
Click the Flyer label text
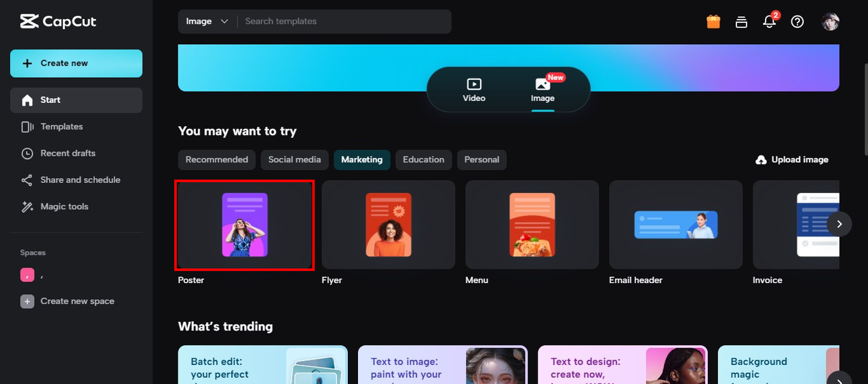point(332,280)
